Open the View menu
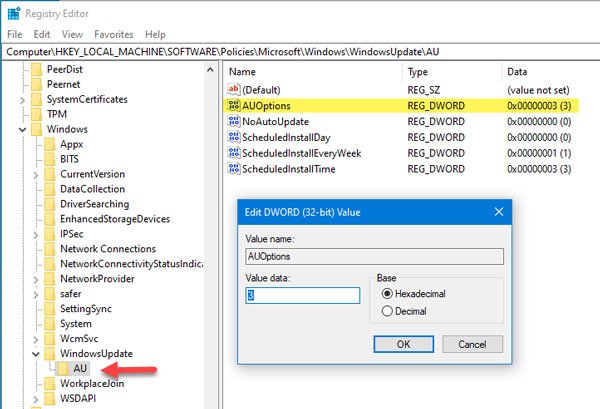Viewport: 600px width, 409px height. pos(72,34)
